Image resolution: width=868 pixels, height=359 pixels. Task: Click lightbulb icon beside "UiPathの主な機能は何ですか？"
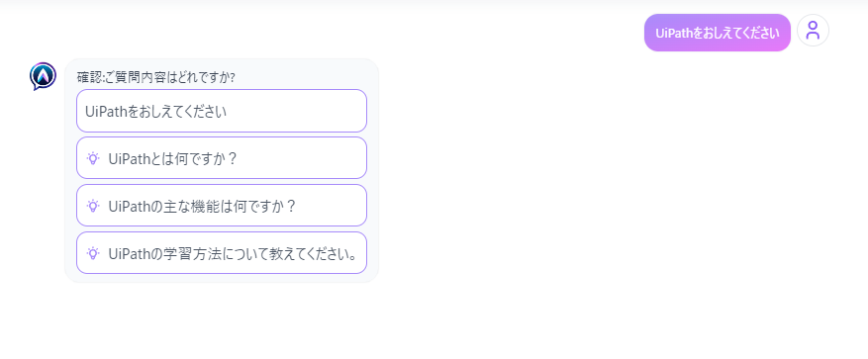[93, 206]
